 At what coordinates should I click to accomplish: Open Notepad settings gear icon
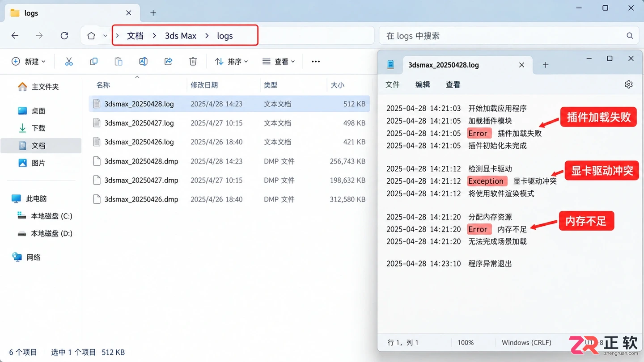(628, 84)
